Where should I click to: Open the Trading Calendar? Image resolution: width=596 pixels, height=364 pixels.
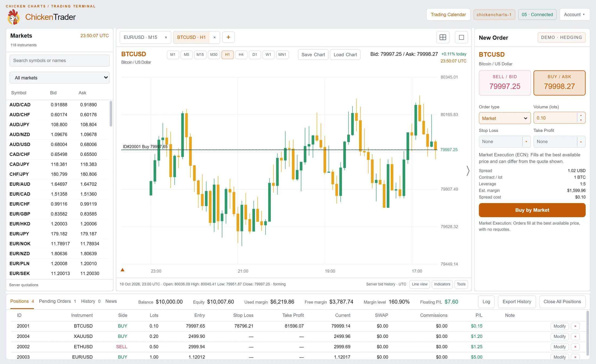(448, 15)
